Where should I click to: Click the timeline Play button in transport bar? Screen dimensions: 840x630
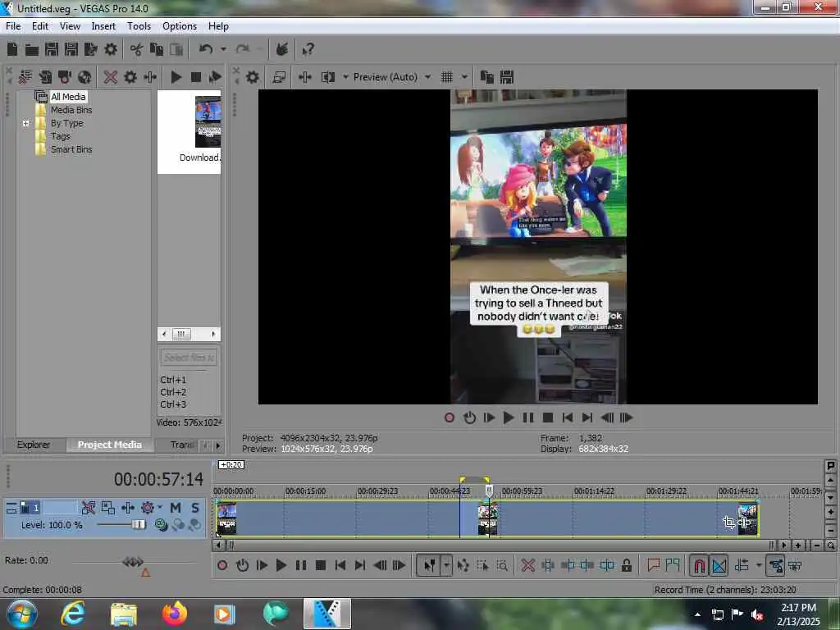(281, 565)
